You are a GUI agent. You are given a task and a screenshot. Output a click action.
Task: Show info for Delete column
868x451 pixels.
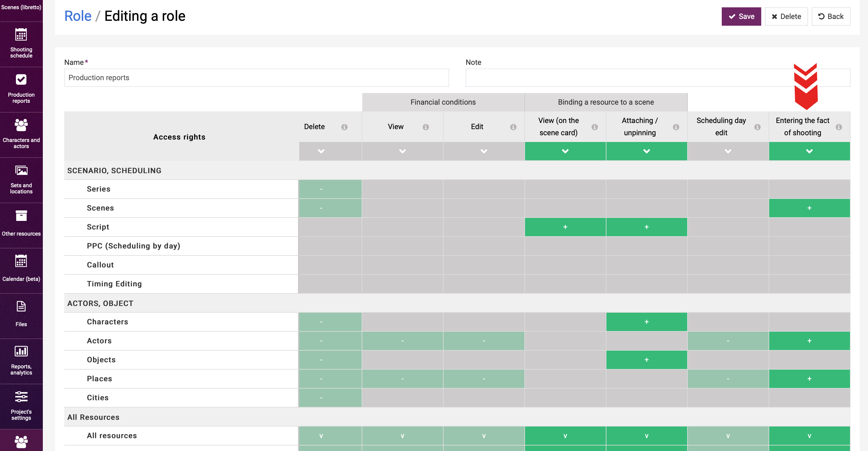[344, 127]
